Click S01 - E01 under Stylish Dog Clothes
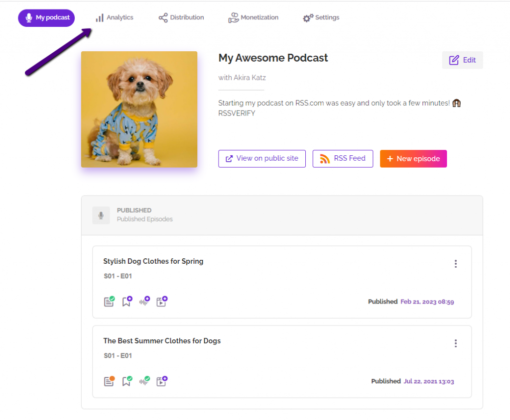The width and height of the screenshot is (510, 420). tap(118, 276)
